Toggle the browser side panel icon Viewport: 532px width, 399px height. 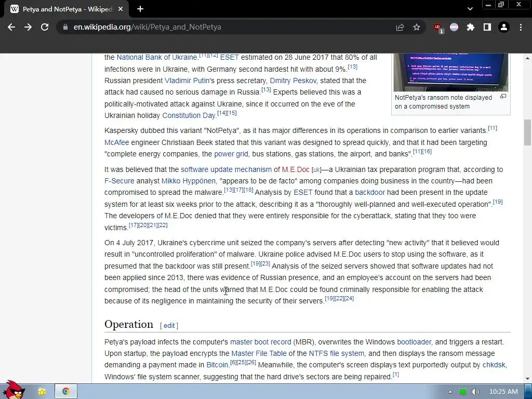click(x=487, y=27)
